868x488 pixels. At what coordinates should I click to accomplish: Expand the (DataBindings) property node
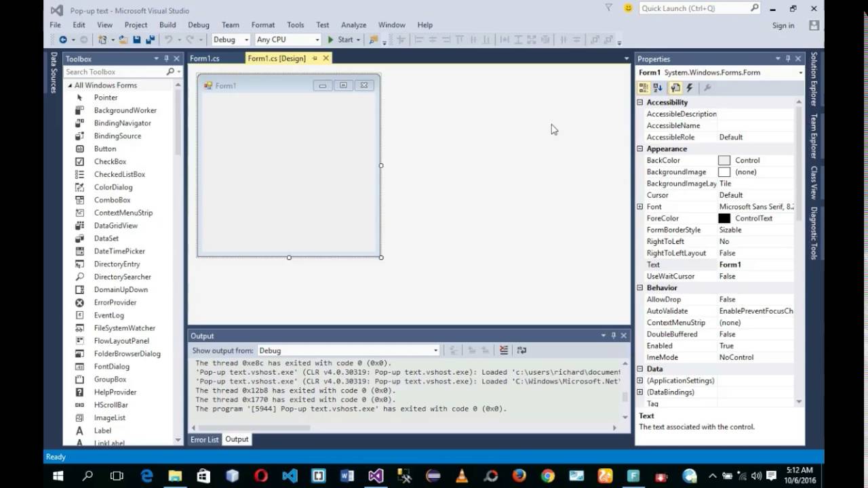(639, 392)
